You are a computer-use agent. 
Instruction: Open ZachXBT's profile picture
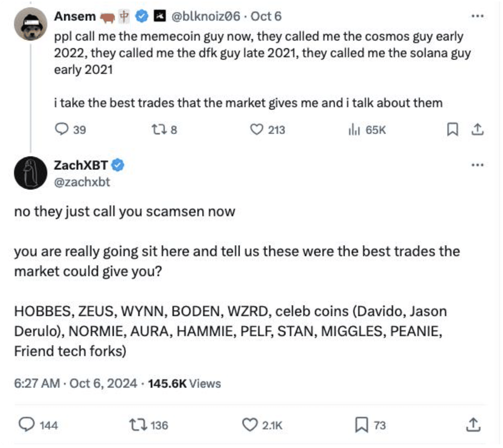coord(30,173)
